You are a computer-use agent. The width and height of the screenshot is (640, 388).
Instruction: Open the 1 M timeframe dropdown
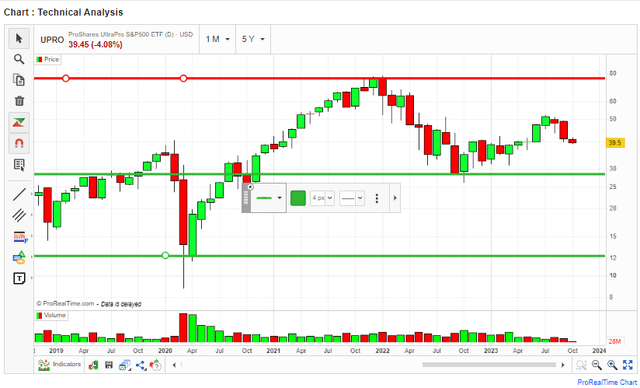pos(218,39)
